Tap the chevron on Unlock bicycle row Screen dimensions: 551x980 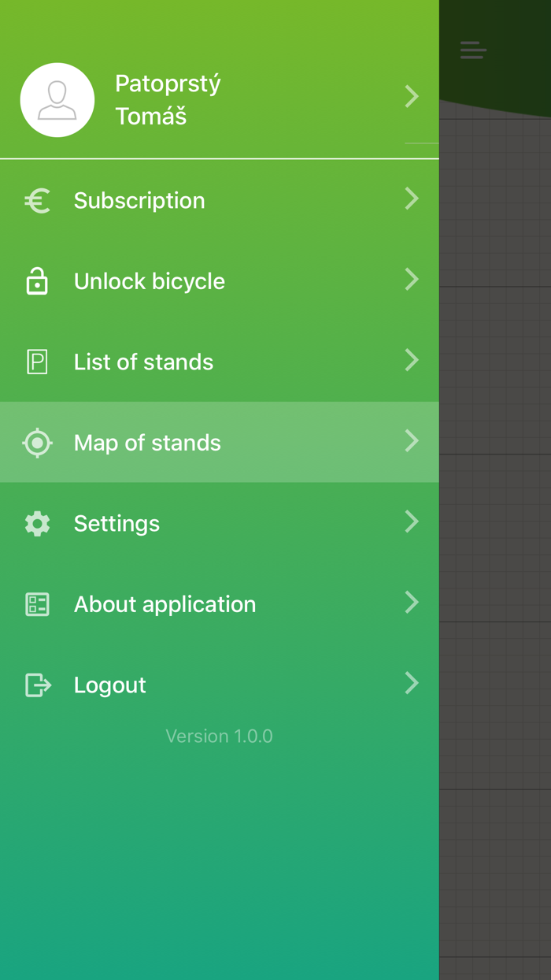point(412,279)
